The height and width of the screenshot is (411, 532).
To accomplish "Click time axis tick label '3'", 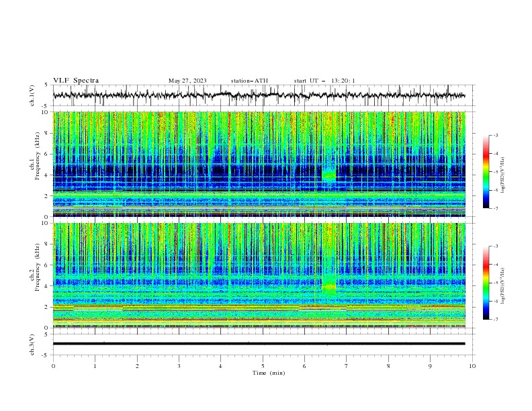I will [179, 366].
